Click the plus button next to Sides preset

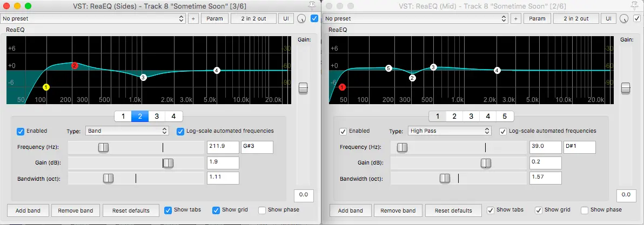[x=193, y=18]
